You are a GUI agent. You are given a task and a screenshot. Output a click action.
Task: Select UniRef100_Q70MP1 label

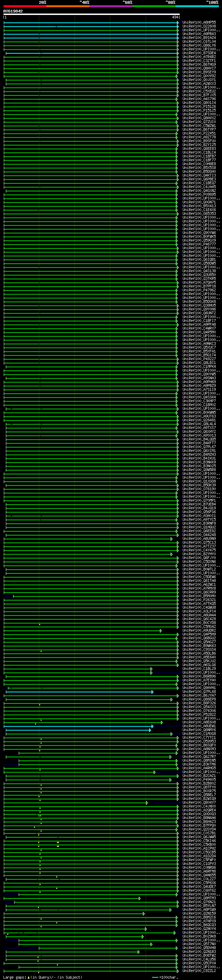(x=199, y=500)
